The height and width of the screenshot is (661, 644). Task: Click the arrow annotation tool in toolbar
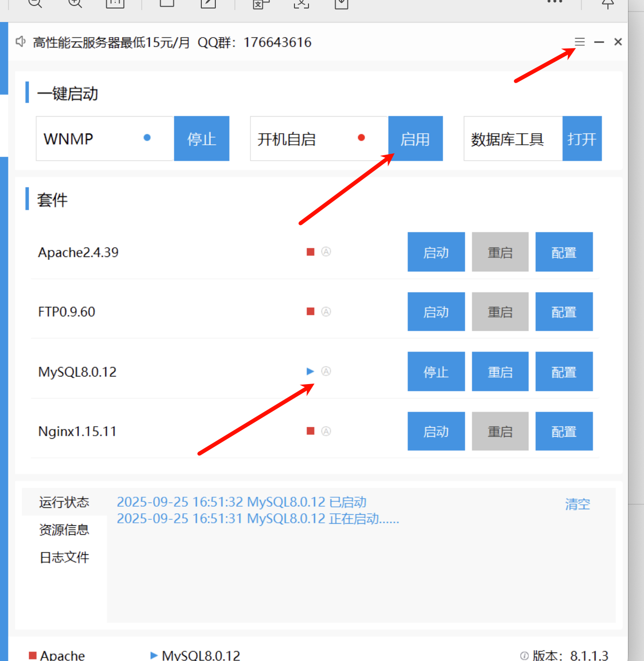point(207,3)
